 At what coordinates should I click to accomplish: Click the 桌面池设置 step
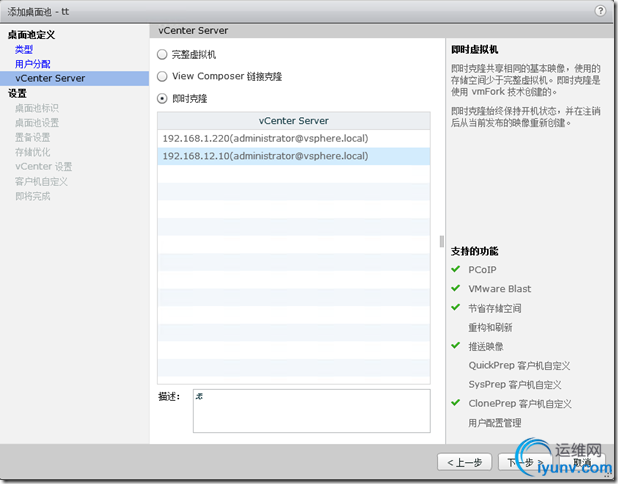pos(37,123)
